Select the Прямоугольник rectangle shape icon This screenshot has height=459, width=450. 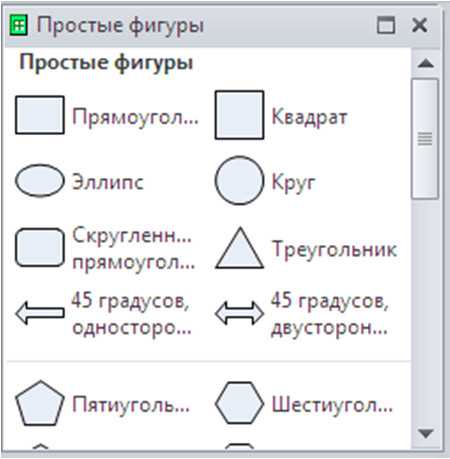40,115
